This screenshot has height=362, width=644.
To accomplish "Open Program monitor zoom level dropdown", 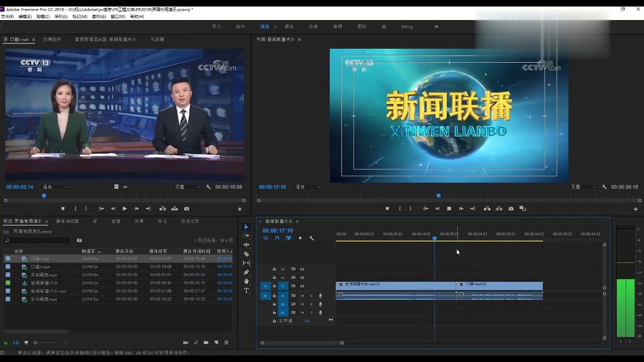I will click(x=308, y=187).
